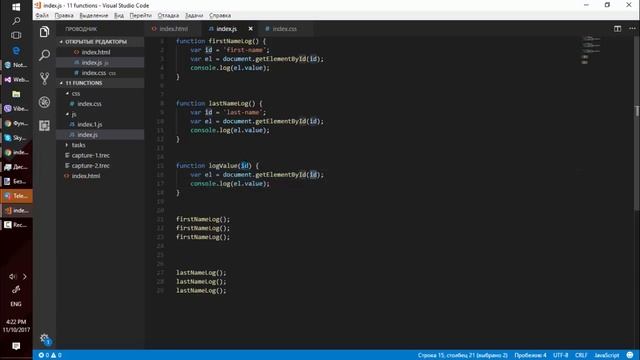
Task: Click the code minimap preview
Action: (x=591, y=50)
